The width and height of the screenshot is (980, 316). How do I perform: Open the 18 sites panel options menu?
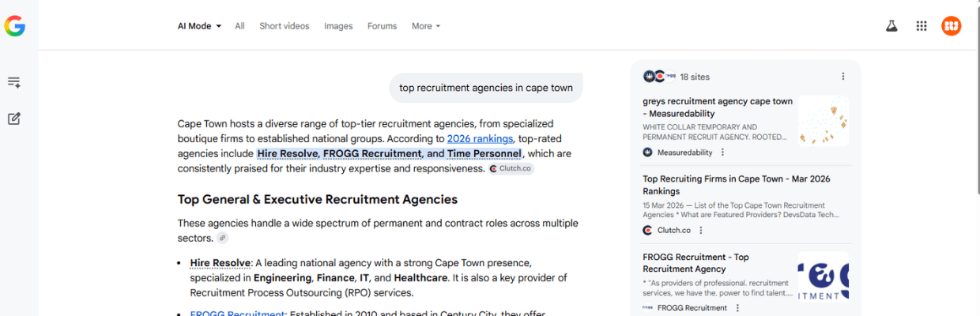tap(842, 77)
